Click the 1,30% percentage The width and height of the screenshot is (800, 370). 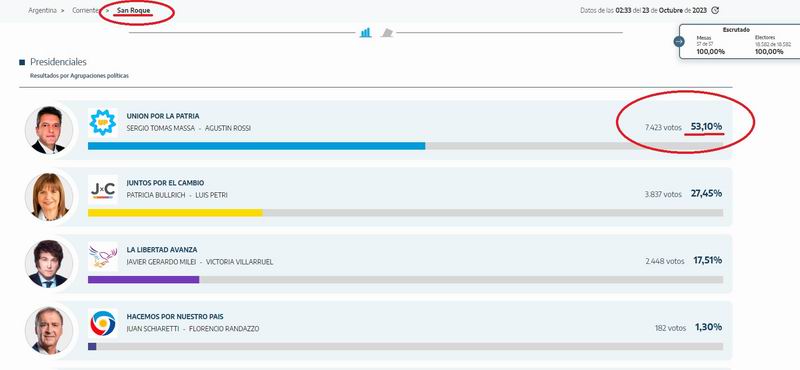click(708, 327)
